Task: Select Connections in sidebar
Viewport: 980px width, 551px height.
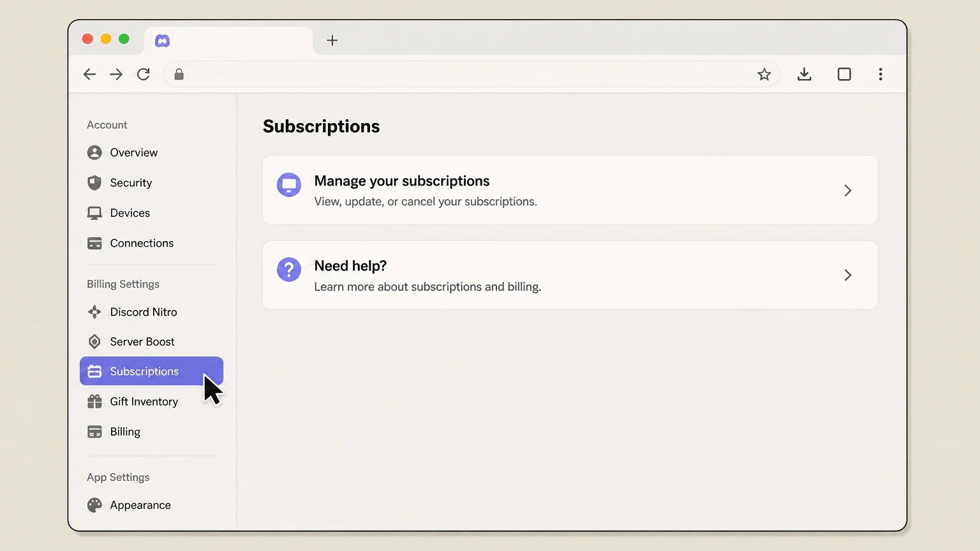Action: tap(151, 243)
